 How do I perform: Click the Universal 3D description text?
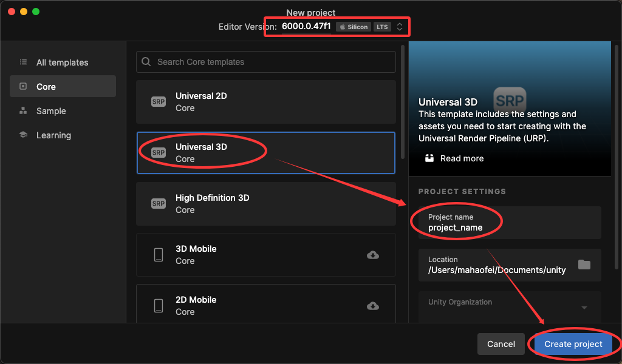502,126
